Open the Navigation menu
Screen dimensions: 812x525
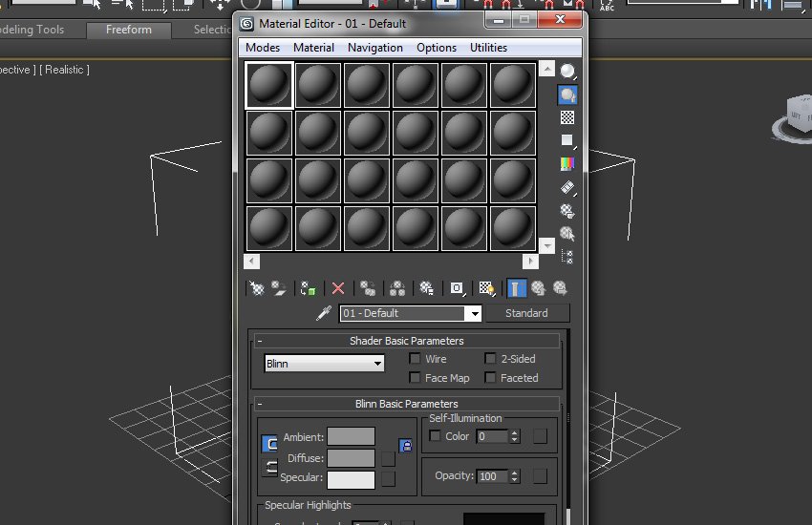click(374, 48)
